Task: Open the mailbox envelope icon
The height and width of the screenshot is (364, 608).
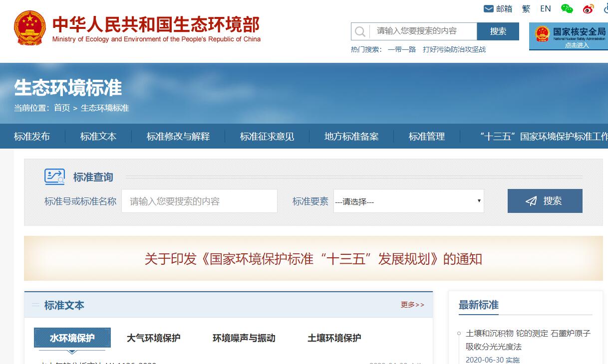Action: tap(489, 8)
